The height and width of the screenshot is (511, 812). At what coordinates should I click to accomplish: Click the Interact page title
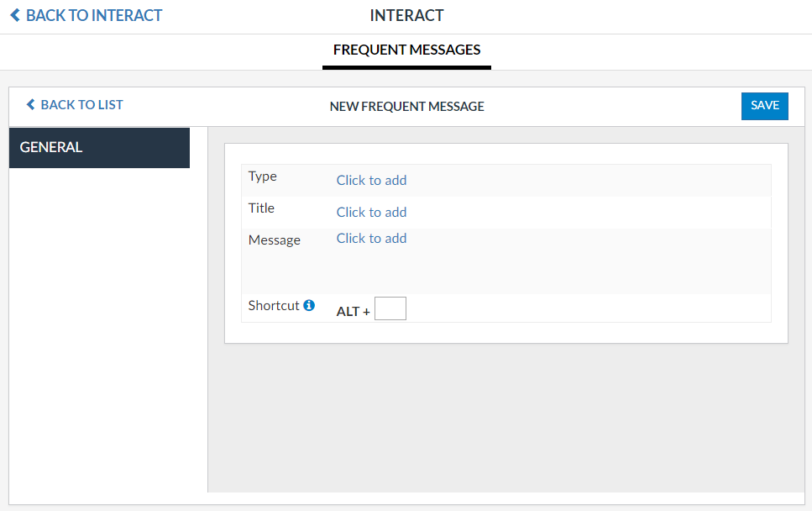pyautogui.click(x=406, y=15)
